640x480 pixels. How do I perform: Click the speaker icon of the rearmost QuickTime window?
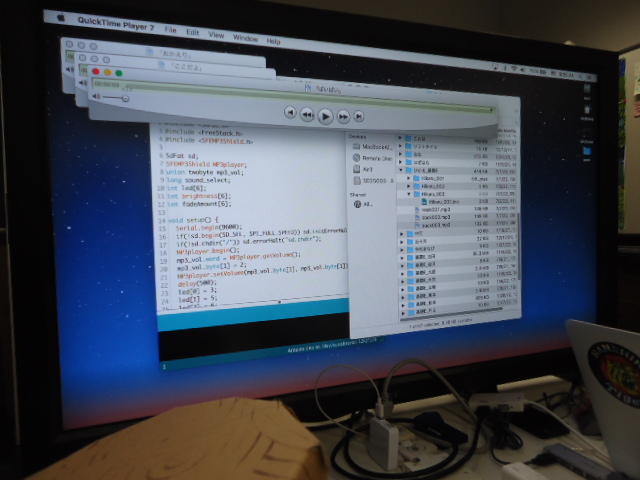[69, 69]
